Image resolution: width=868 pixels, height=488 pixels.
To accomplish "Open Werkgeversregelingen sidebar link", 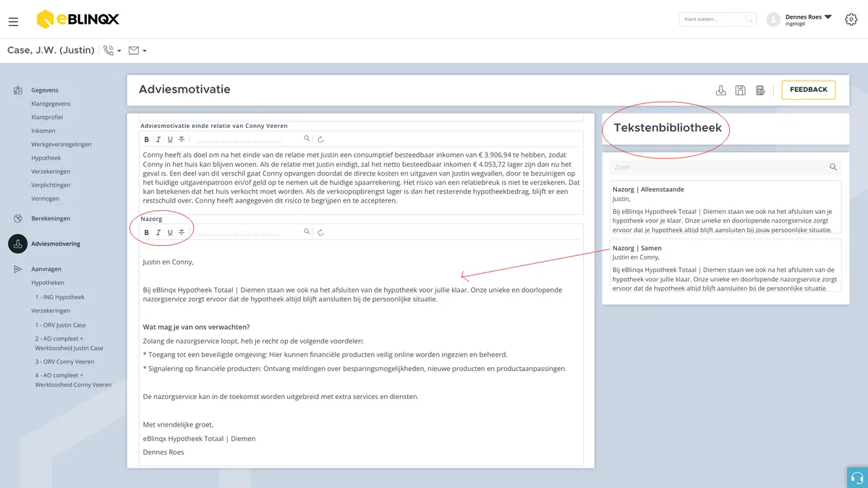I will 61,145.
